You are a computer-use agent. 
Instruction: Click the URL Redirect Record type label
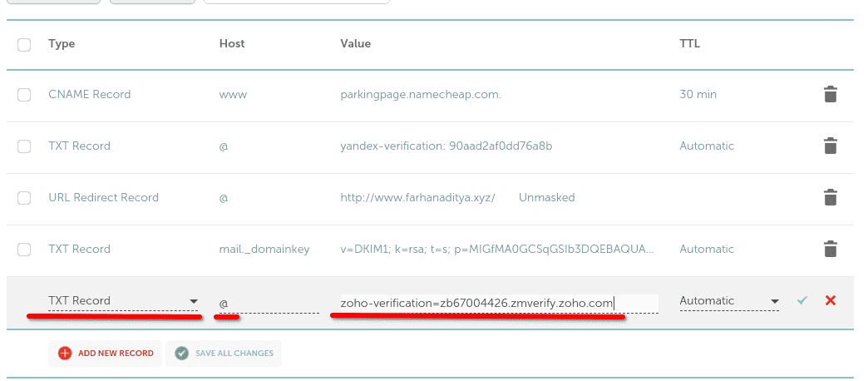click(104, 198)
